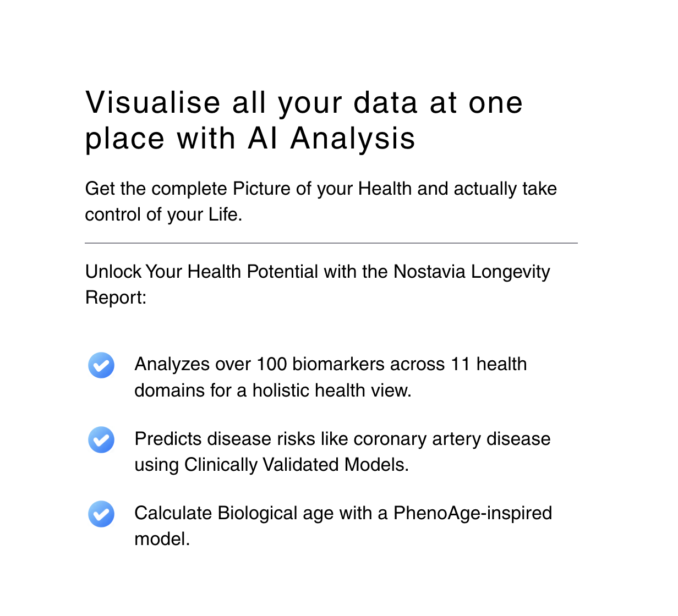Click 'AI Analysis' in the main heading
This screenshot has width=678, height=616.
tap(332, 138)
